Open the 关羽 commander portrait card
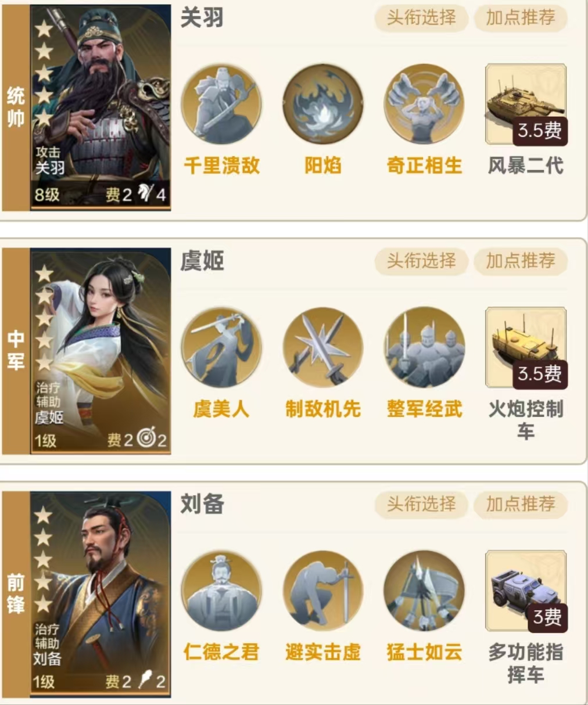Screen dimensions: 588x705 [x=100, y=107]
